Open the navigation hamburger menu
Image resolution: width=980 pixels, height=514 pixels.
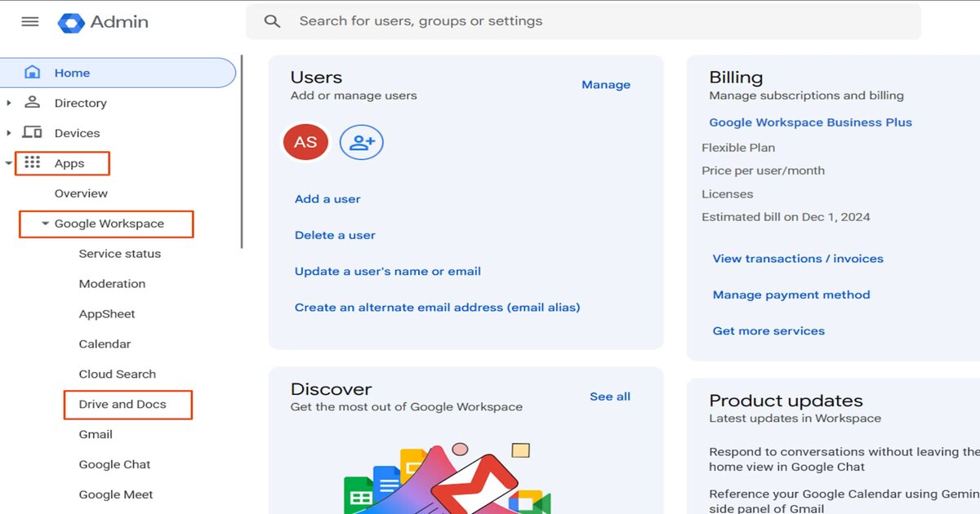[29, 21]
